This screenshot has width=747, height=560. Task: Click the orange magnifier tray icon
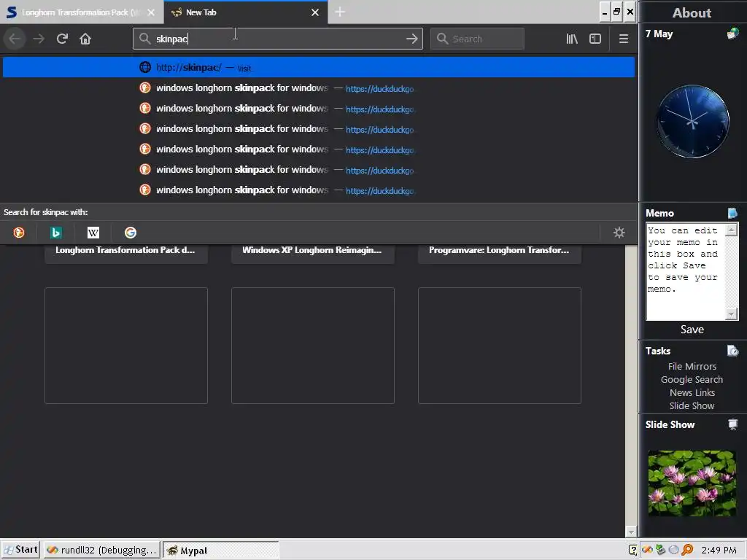point(687,550)
